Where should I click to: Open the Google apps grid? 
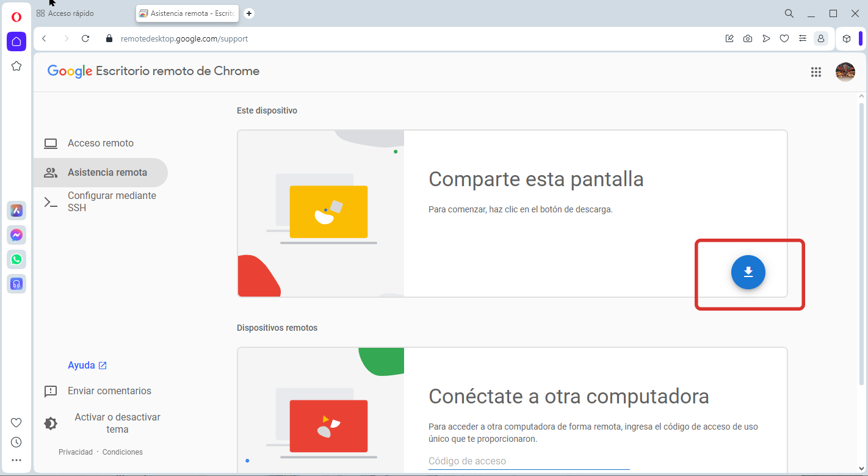click(x=816, y=72)
